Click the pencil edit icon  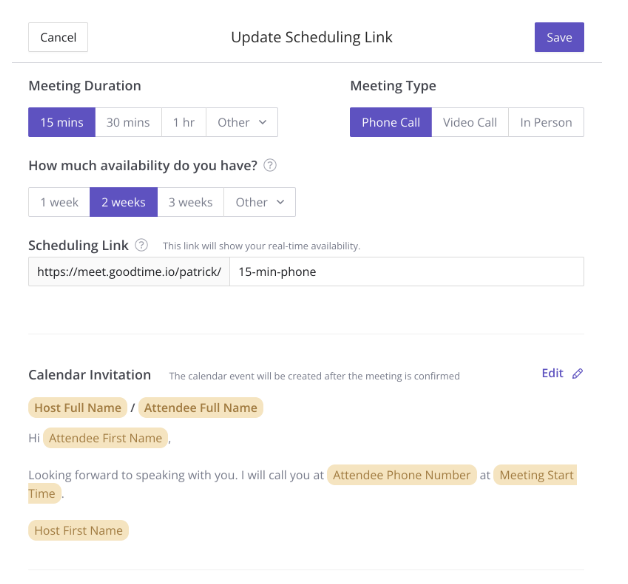577,373
